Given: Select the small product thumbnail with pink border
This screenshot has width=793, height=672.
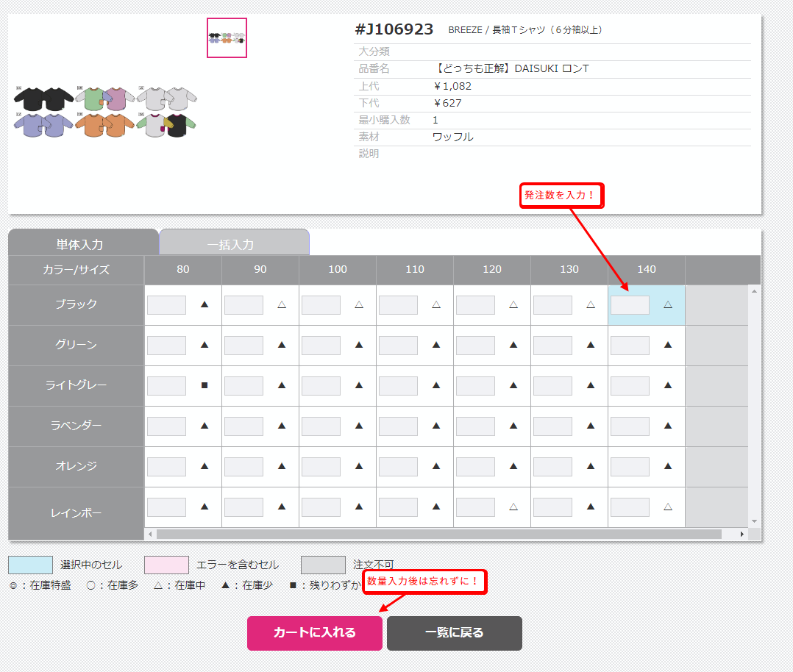Looking at the screenshot, I should (x=227, y=38).
